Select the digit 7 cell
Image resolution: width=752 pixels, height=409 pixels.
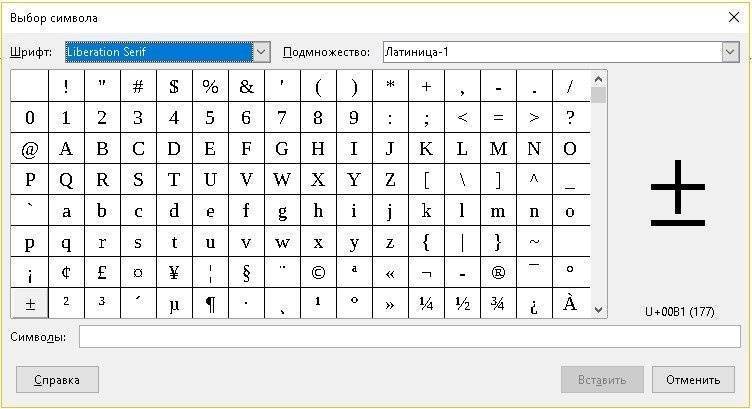pos(282,117)
